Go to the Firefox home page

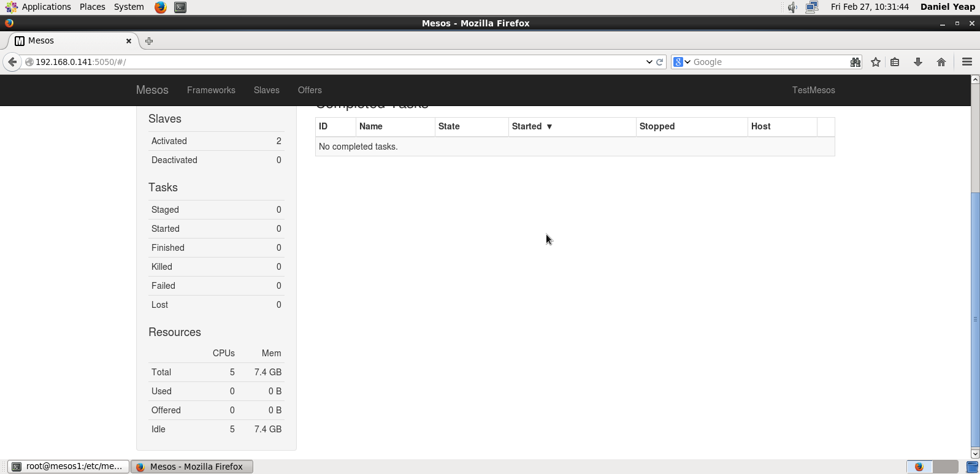(941, 62)
